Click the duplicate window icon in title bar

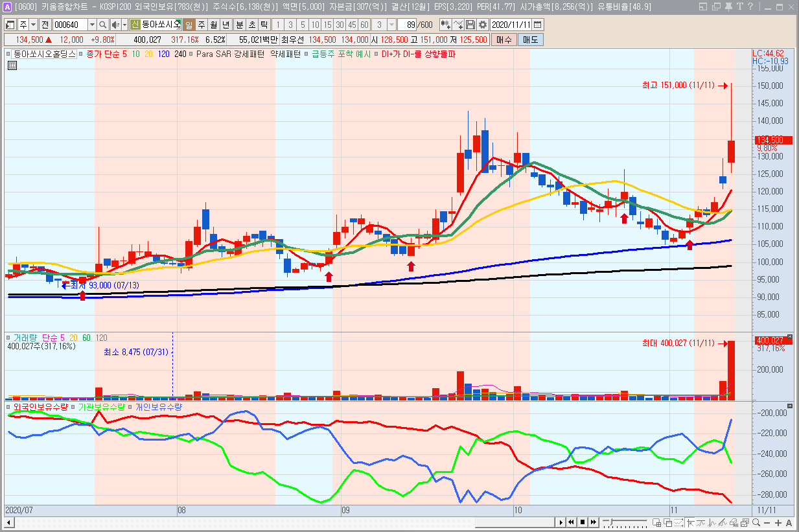click(715, 7)
